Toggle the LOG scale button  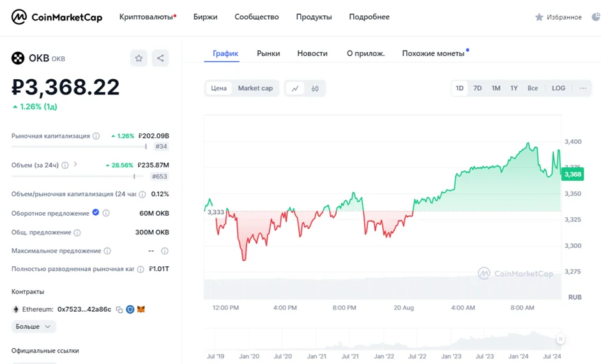pyautogui.click(x=558, y=88)
